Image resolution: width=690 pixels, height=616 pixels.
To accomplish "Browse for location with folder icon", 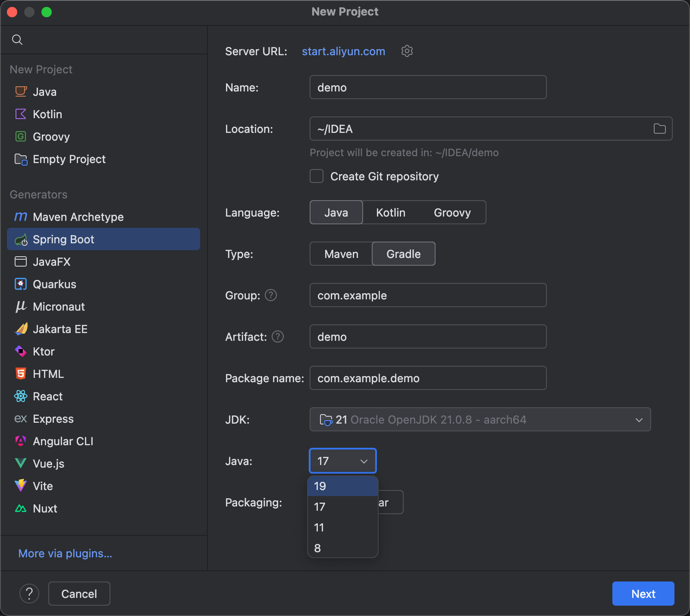I will click(659, 129).
